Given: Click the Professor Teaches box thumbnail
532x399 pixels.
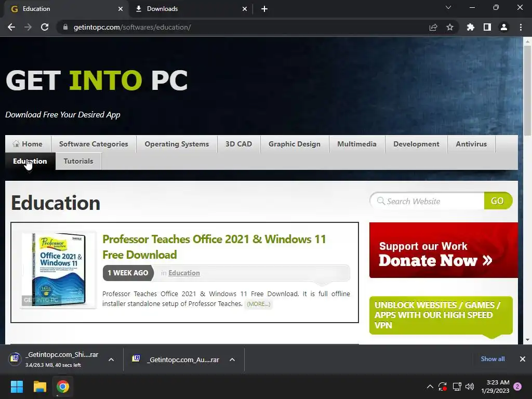Looking at the screenshot, I should [x=58, y=270].
